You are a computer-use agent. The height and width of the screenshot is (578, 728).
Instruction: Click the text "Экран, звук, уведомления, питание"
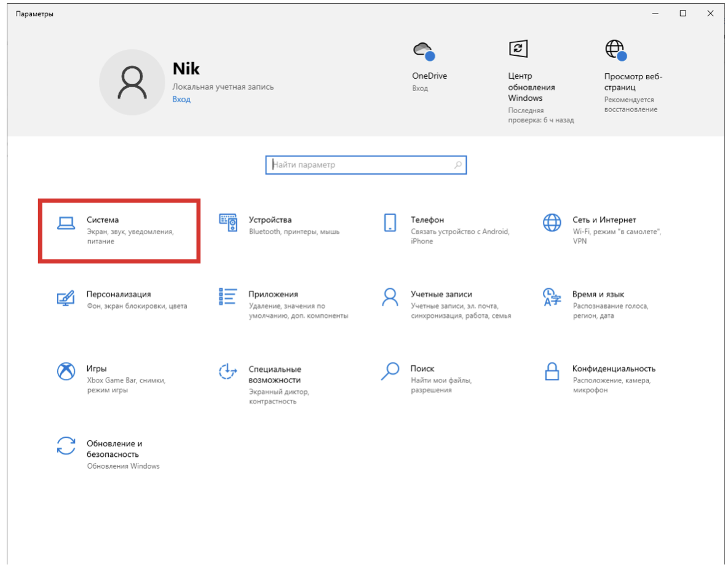130,236
